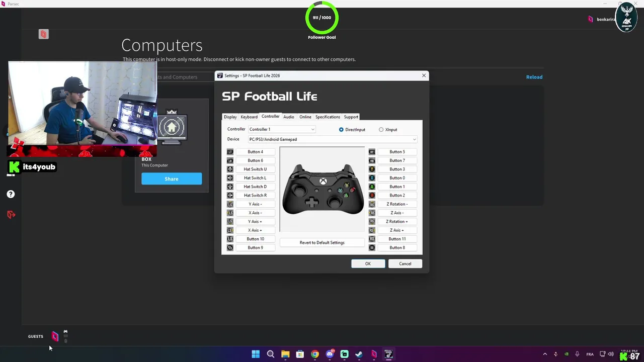The image size is (644, 362).
Task: Click the RT trigger icon beside Button 5
Action: click(372, 152)
